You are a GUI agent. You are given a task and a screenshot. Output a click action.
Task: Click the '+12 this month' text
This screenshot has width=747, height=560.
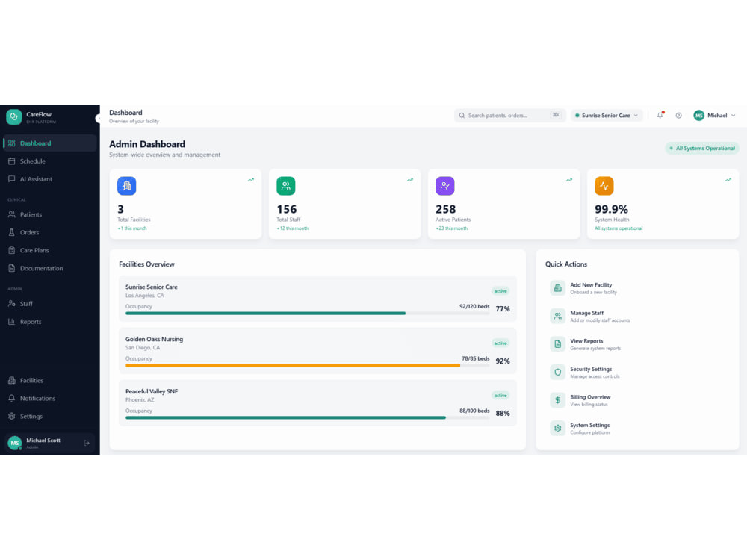(293, 228)
